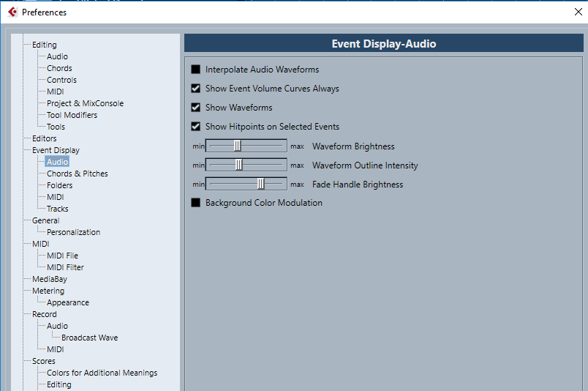
Task: Open Chords page under Editing
Action: pyautogui.click(x=59, y=68)
